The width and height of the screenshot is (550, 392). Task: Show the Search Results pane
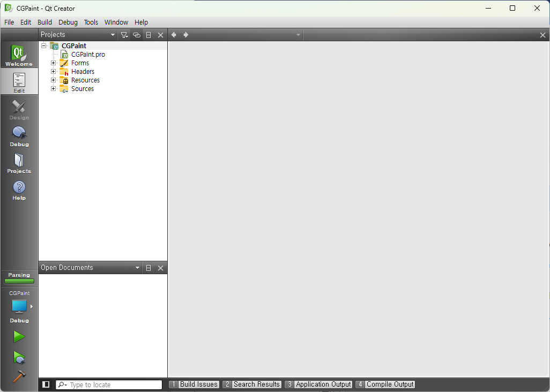click(252, 385)
